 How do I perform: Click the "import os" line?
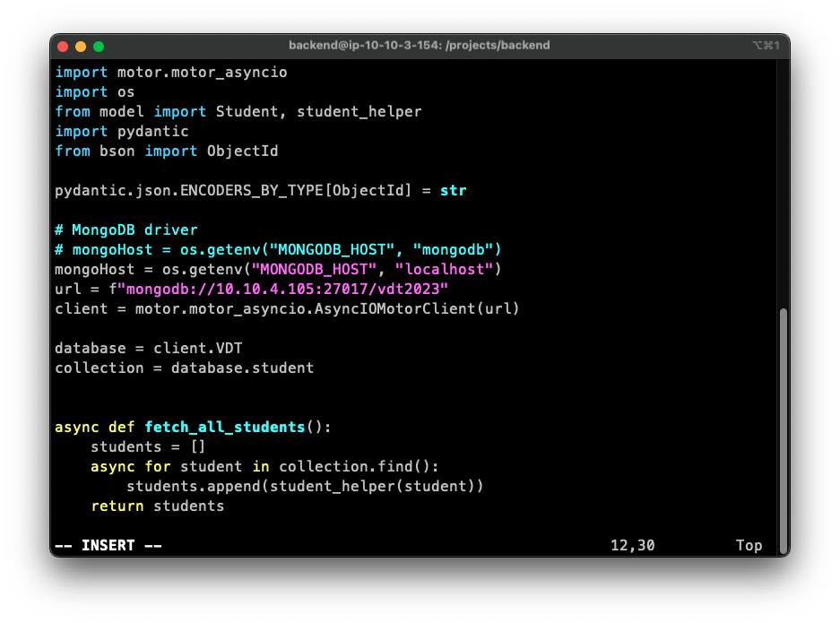(94, 91)
